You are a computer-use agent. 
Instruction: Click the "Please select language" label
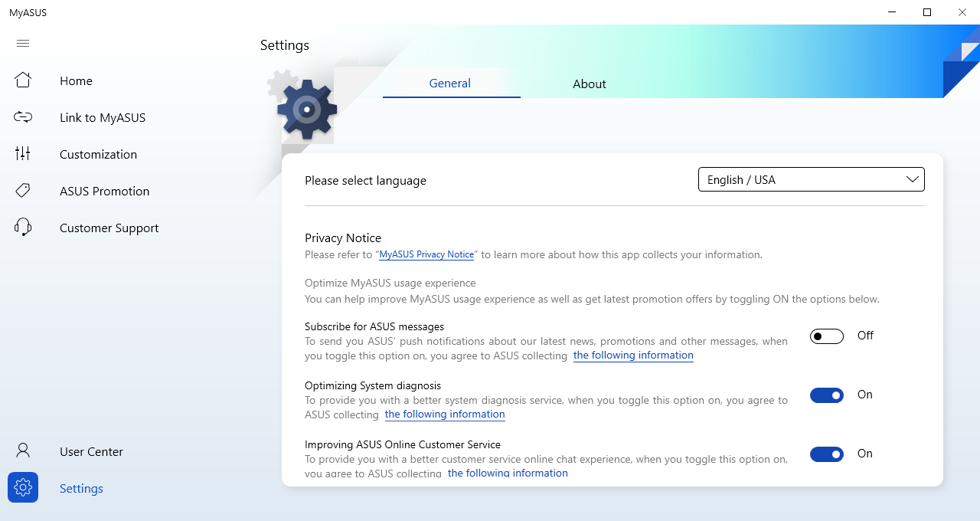[365, 180]
